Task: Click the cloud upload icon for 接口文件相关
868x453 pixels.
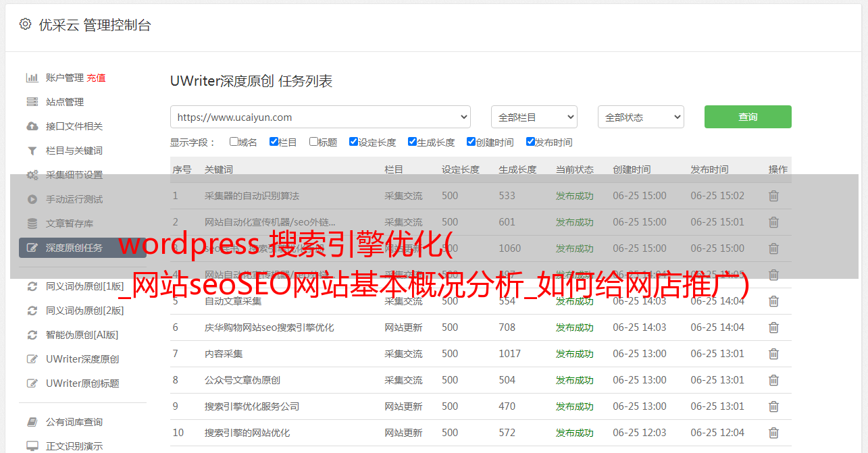Action: 32,126
